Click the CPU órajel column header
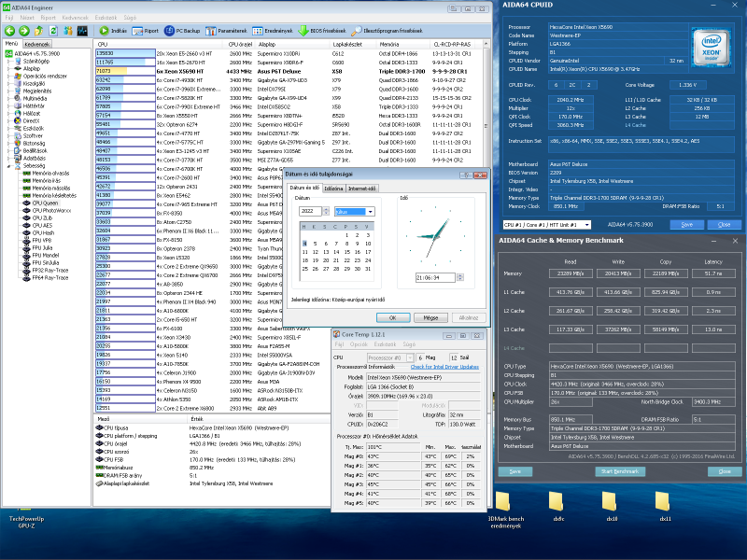This screenshot has width=747, height=560. tap(241, 44)
